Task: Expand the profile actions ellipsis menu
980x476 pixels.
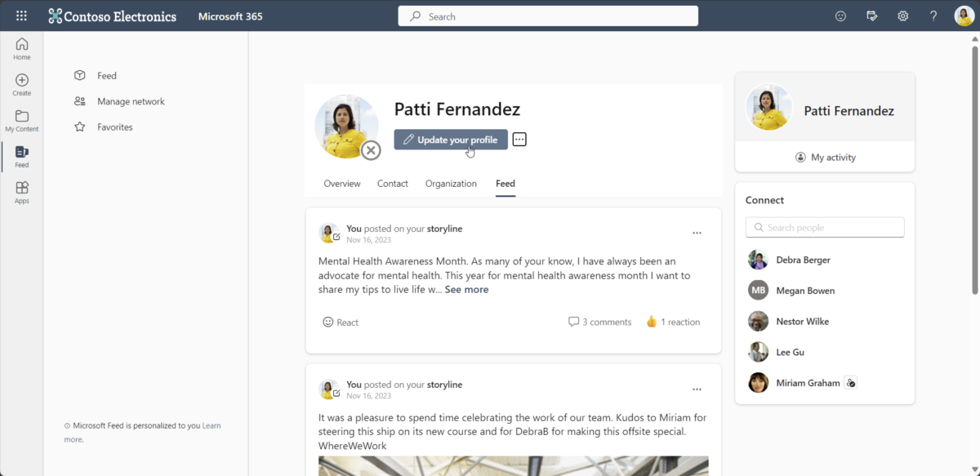Action: pos(519,139)
